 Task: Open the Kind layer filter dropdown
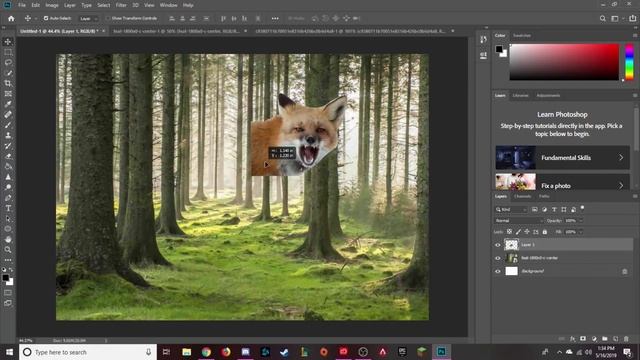511,209
